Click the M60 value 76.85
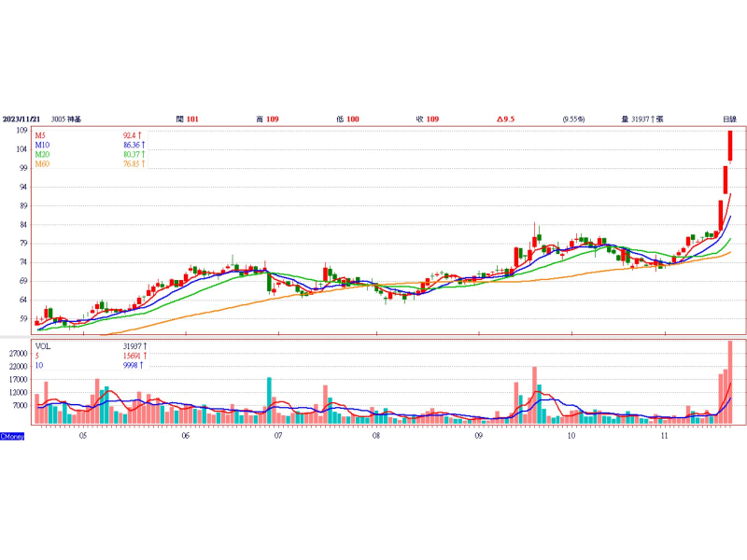The image size is (747, 560). (134, 164)
